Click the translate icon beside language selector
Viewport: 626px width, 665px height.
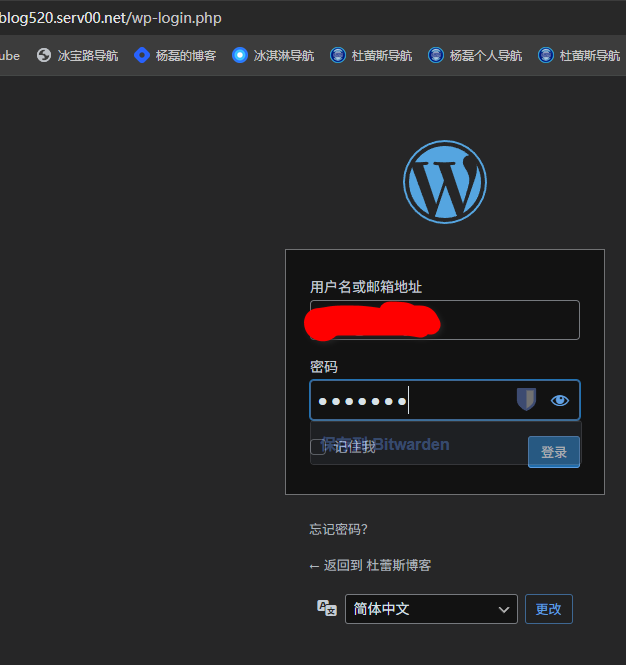pyautogui.click(x=326, y=608)
